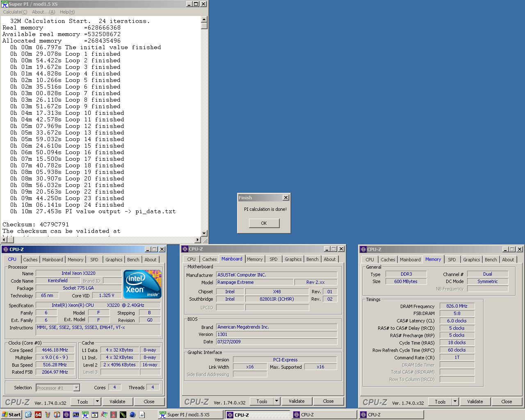Open the Start menu

[11, 415]
